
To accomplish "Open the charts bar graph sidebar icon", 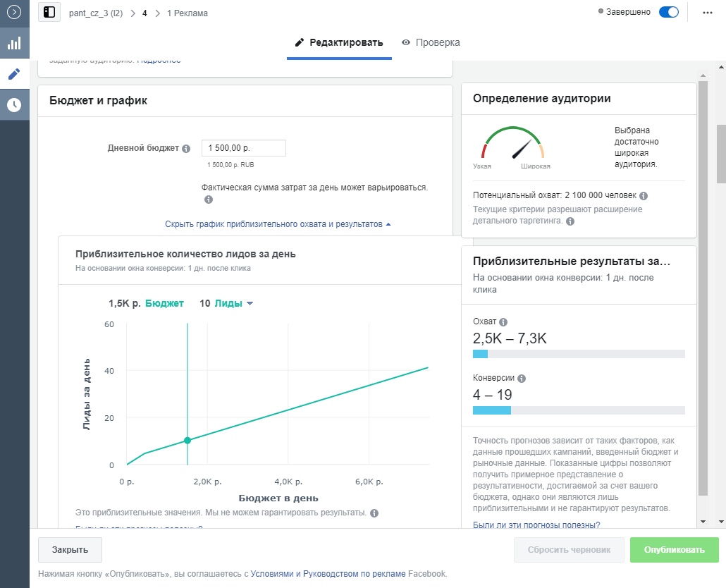I will click(14, 44).
